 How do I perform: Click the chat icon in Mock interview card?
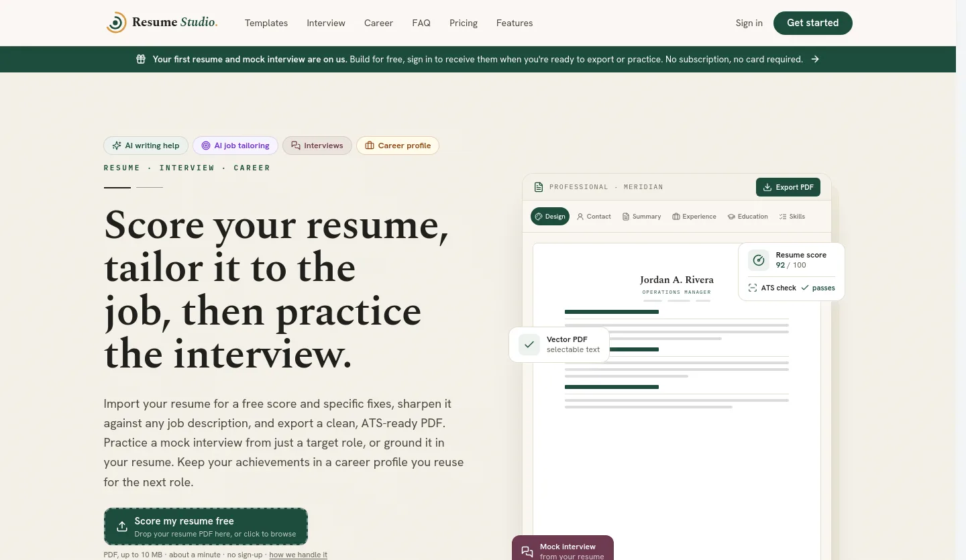point(527,552)
